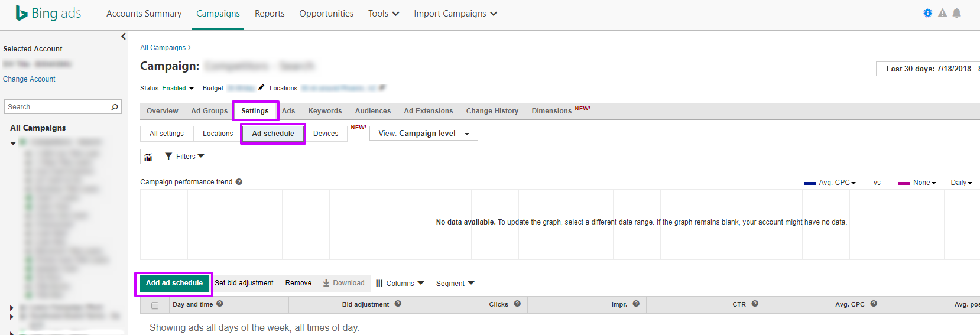Image resolution: width=980 pixels, height=335 pixels.
Task: Click the campaign Search input field
Action: [56, 107]
